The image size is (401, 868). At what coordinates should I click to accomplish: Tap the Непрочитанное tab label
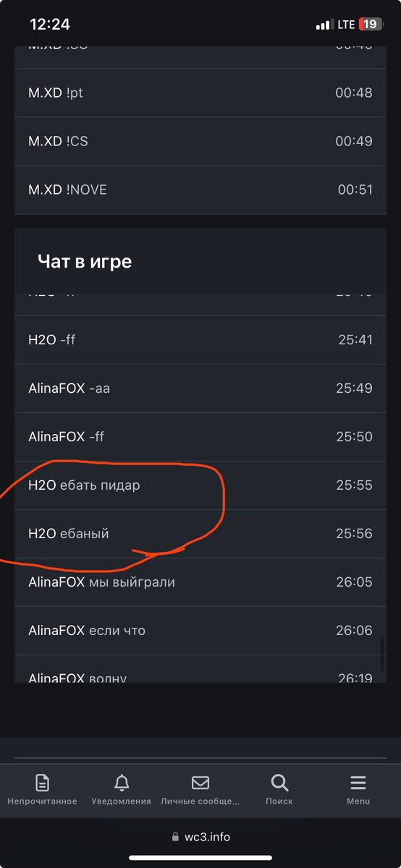pyautogui.click(x=43, y=801)
